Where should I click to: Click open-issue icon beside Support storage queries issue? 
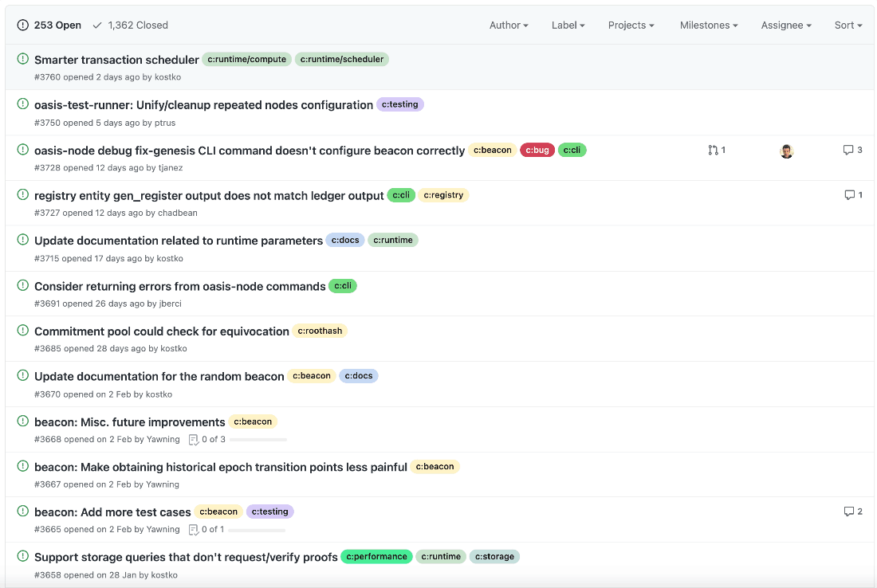23,556
